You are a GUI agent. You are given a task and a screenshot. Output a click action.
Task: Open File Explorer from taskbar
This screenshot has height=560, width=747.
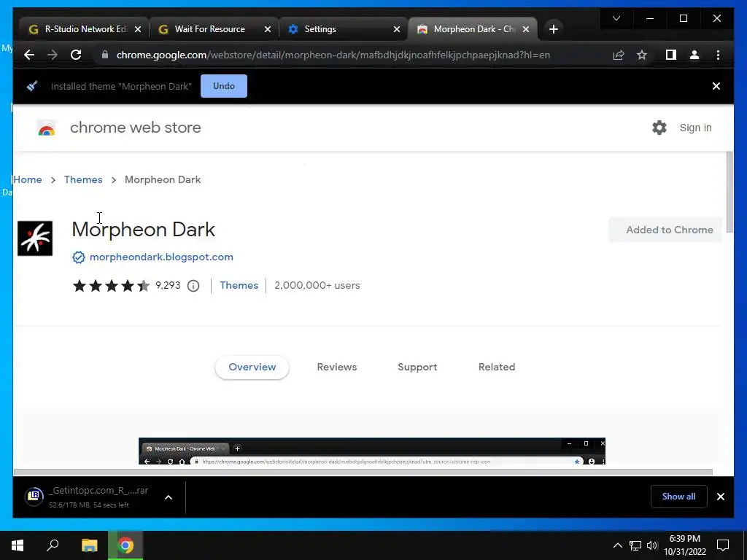[89, 545]
